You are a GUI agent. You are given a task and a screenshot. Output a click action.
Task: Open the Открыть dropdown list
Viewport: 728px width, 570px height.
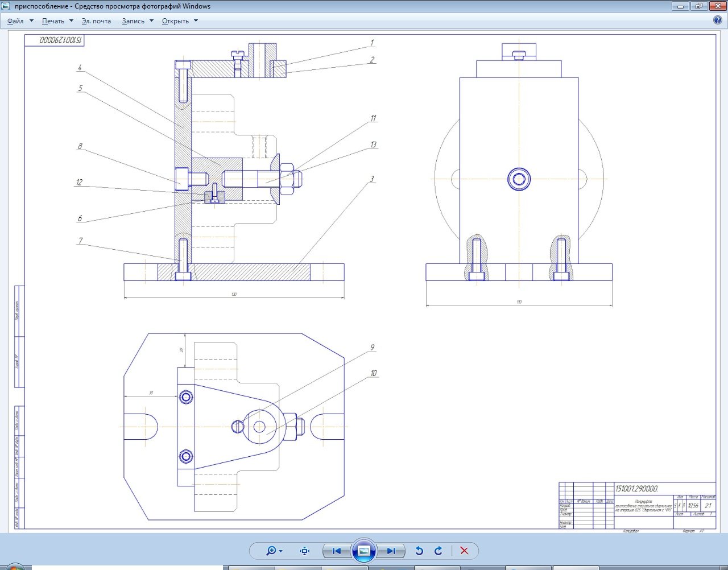click(x=180, y=21)
